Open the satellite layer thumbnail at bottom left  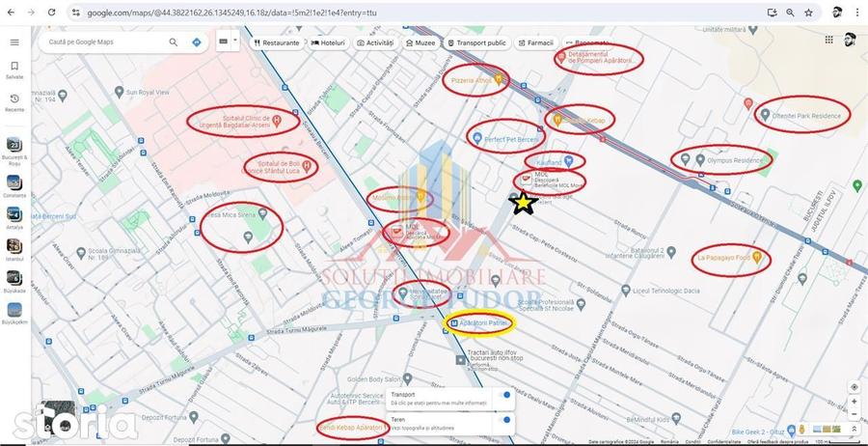(x=58, y=417)
